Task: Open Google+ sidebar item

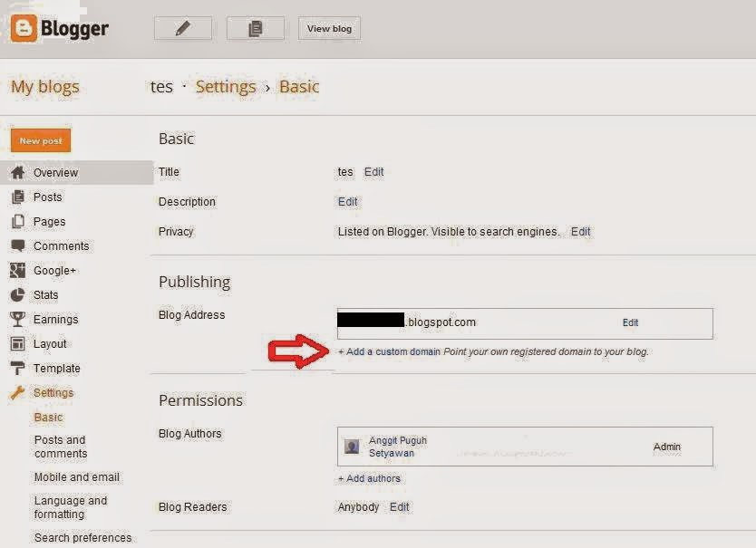Action: pyautogui.click(x=54, y=271)
